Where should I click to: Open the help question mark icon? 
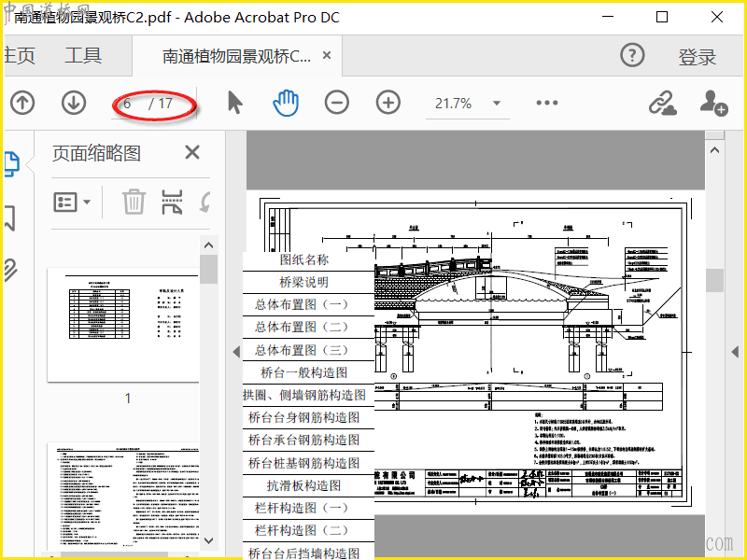click(x=632, y=56)
